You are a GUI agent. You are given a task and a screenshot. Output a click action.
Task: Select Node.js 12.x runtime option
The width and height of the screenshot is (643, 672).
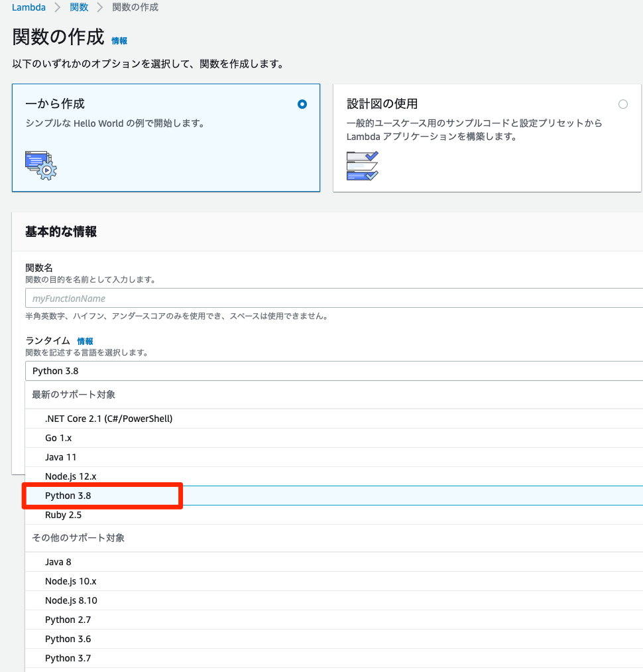[x=71, y=476]
